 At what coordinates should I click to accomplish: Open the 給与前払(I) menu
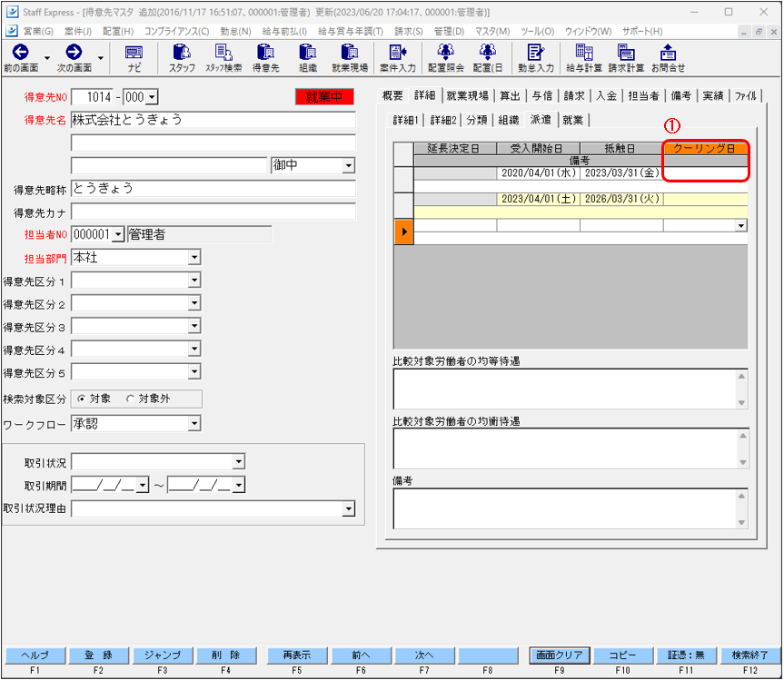(284, 31)
